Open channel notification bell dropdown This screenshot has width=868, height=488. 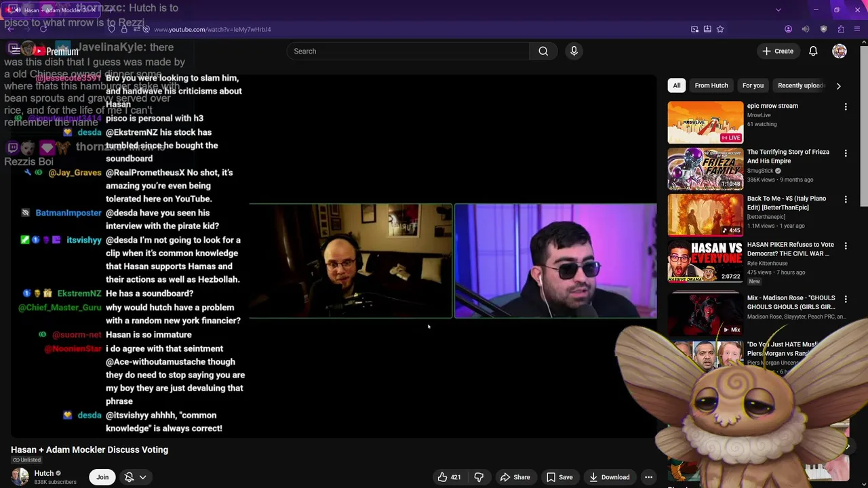pyautogui.click(x=136, y=477)
